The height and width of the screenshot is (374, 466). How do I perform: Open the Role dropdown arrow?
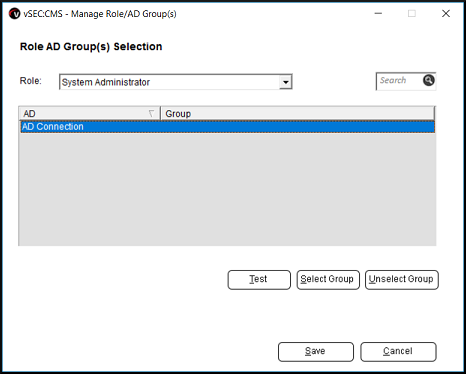click(286, 82)
